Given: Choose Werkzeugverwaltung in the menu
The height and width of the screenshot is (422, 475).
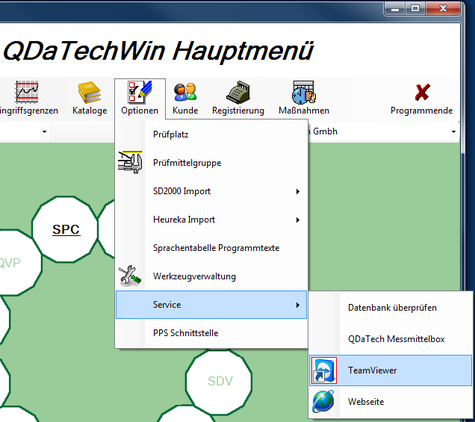Looking at the screenshot, I should tap(211, 276).
